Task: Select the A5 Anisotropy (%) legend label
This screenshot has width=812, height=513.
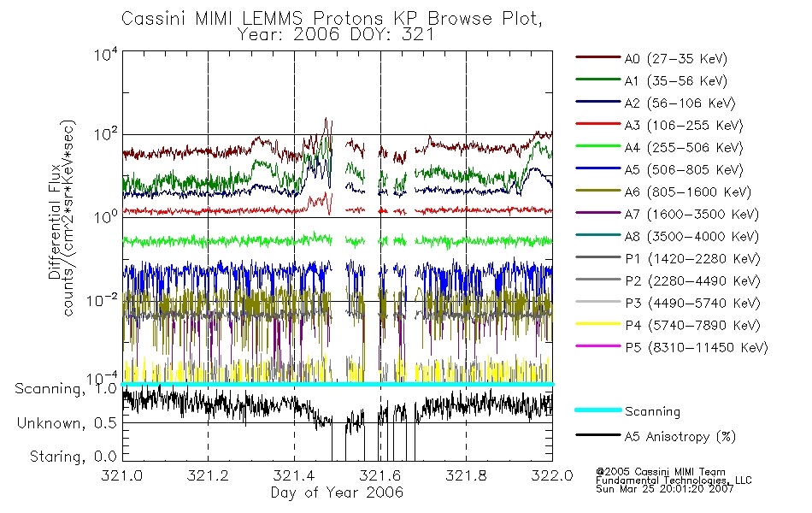Action: (x=680, y=437)
